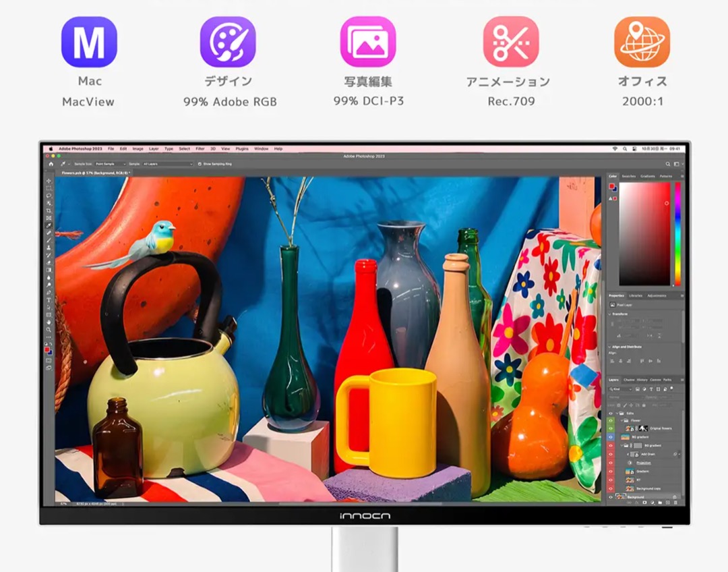Open the Eyedropper tool preset arrow

click(69, 164)
